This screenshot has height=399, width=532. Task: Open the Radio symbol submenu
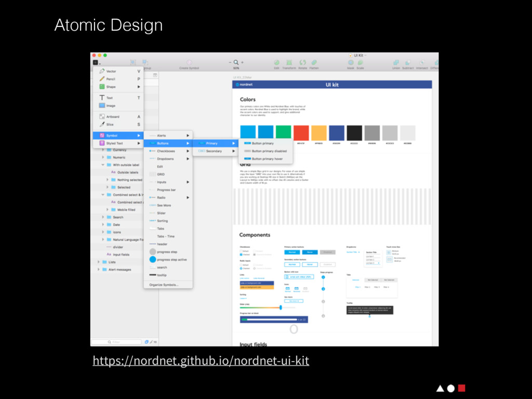(x=168, y=197)
